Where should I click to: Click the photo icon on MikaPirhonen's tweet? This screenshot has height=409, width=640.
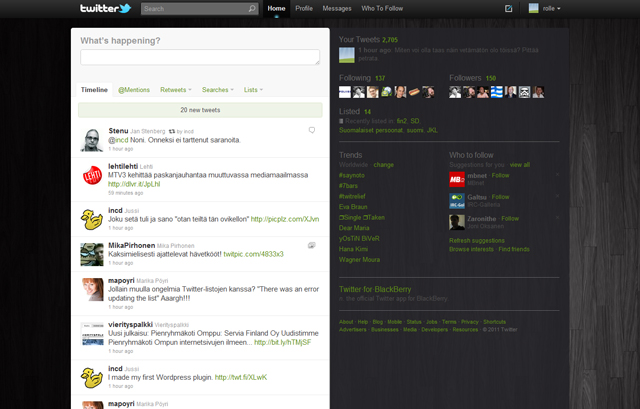(311, 245)
